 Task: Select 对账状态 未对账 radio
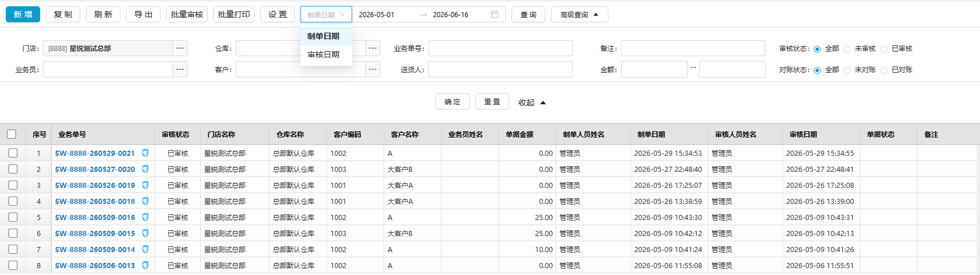pyautogui.click(x=847, y=70)
